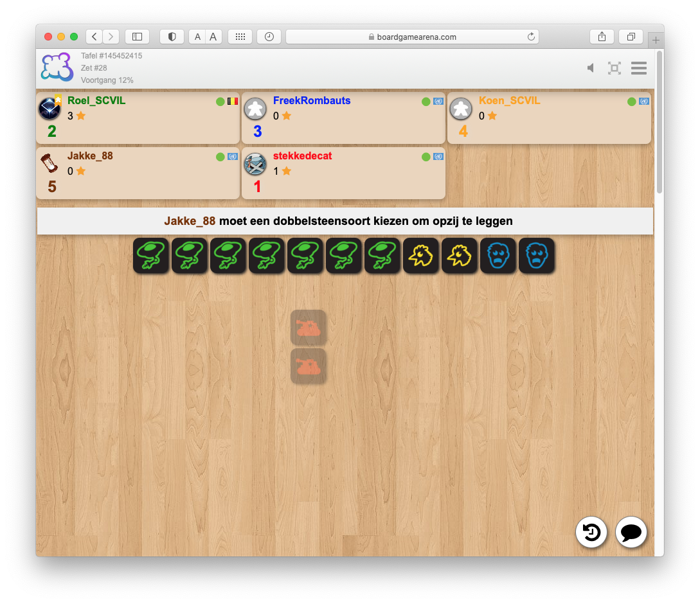Select the first yellow chicken die

421,255
